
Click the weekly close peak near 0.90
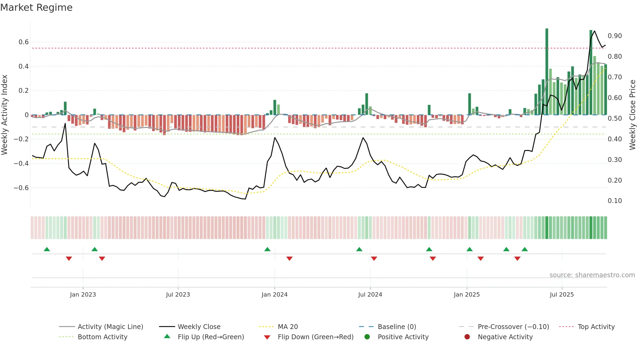pyautogui.click(x=595, y=31)
